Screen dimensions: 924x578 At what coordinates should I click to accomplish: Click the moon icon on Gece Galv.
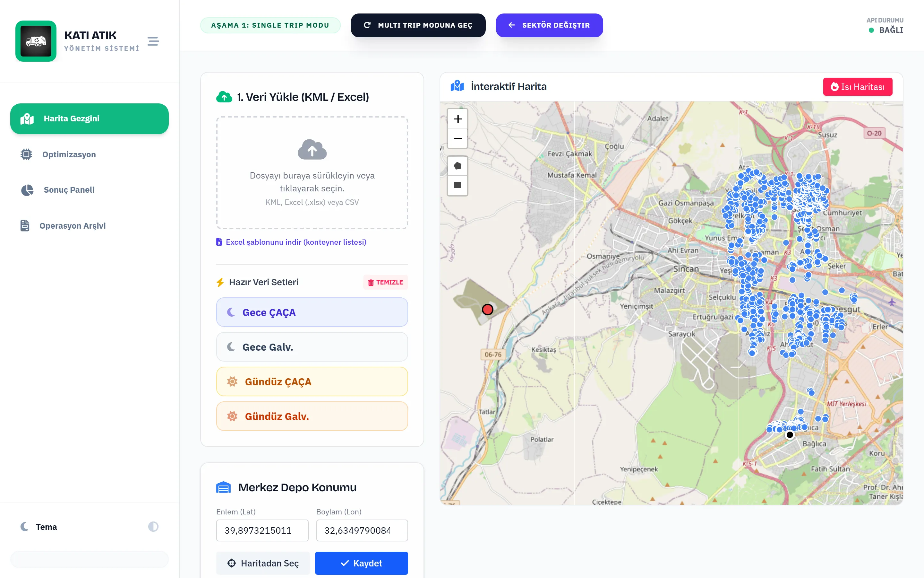[x=231, y=347]
